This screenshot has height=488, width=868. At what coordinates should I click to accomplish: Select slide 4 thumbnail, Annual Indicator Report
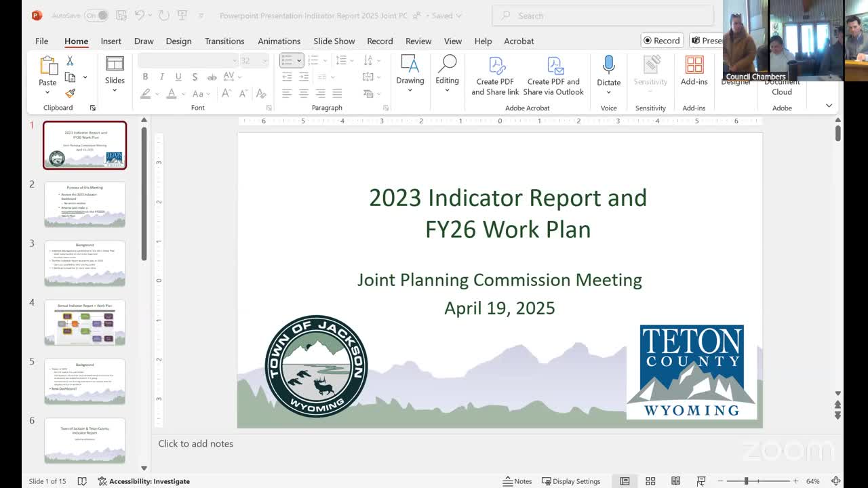[85, 323]
